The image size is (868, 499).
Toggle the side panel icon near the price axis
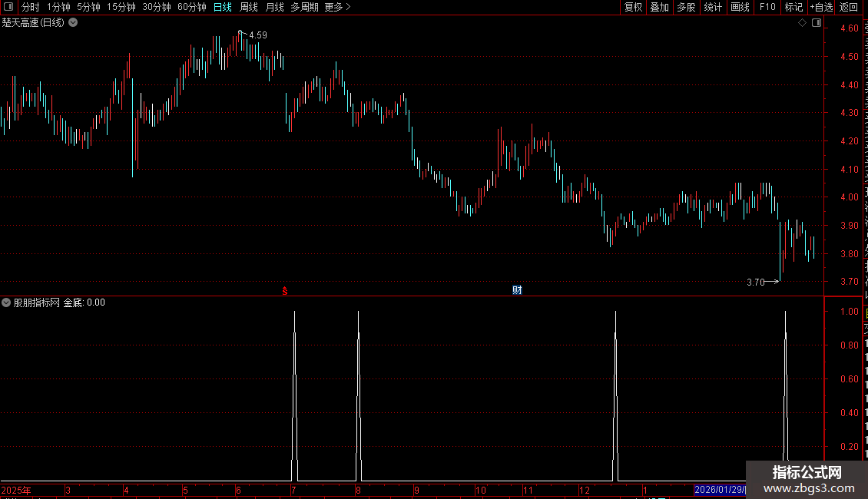(x=817, y=23)
